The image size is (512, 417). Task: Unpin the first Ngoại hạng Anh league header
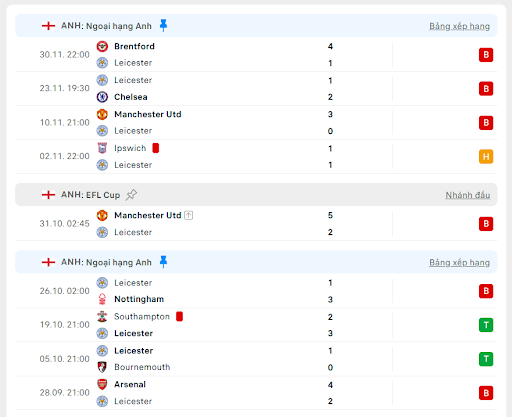point(163,25)
